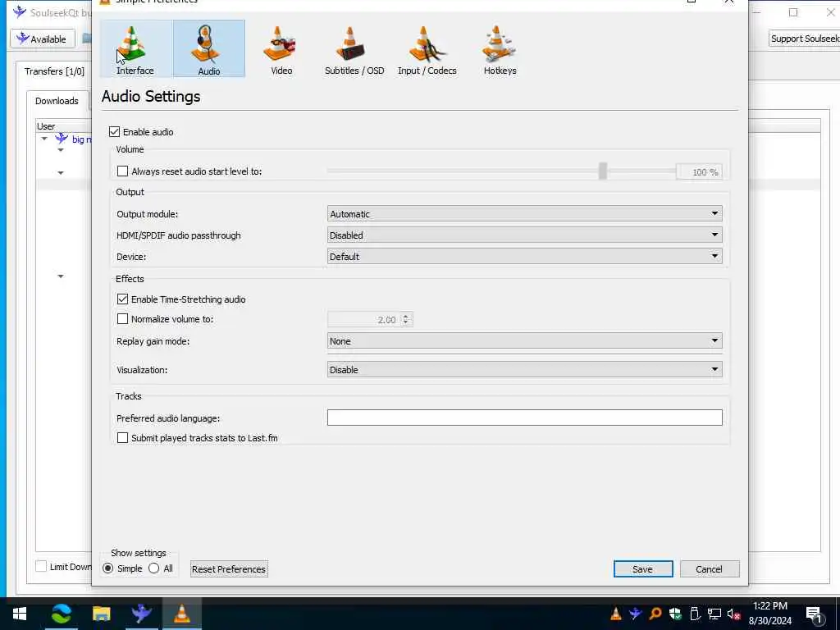Check Submit played tracks stats to Last.fm
Image resolution: width=840 pixels, height=630 pixels.
(123, 438)
